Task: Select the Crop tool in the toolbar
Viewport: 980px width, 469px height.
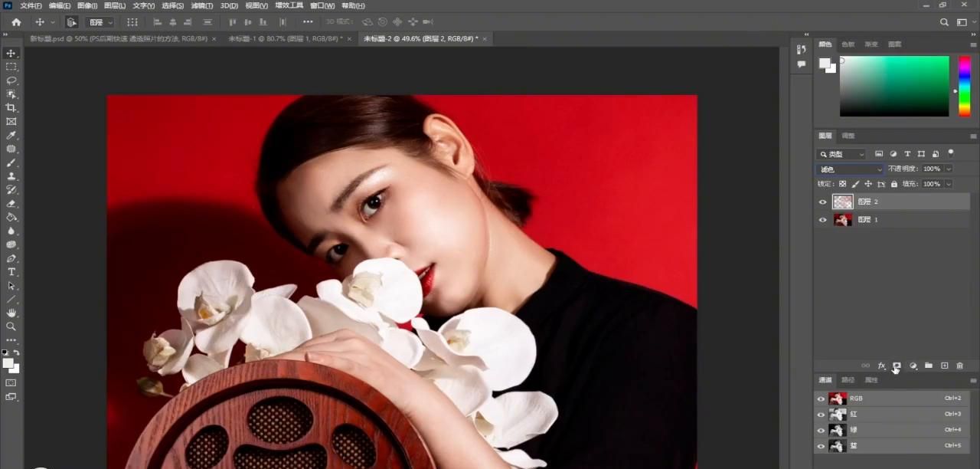Action: [x=11, y=107]
